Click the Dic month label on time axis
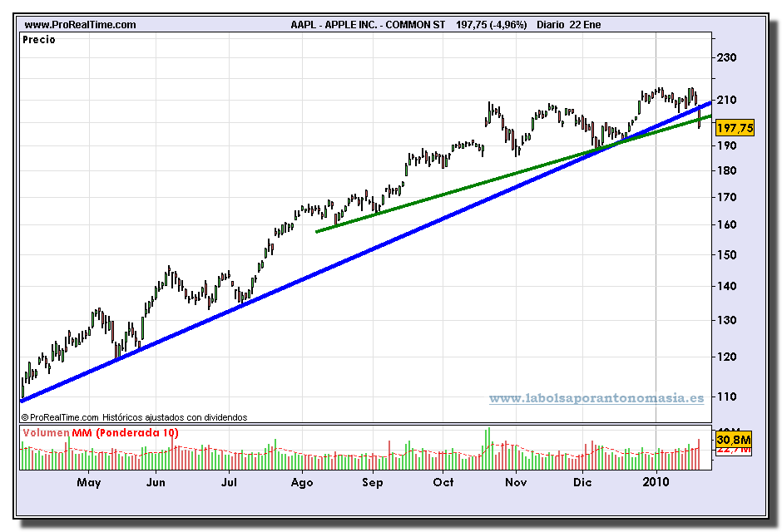Viewport: 782px width, 532px height. pos(582,482)
